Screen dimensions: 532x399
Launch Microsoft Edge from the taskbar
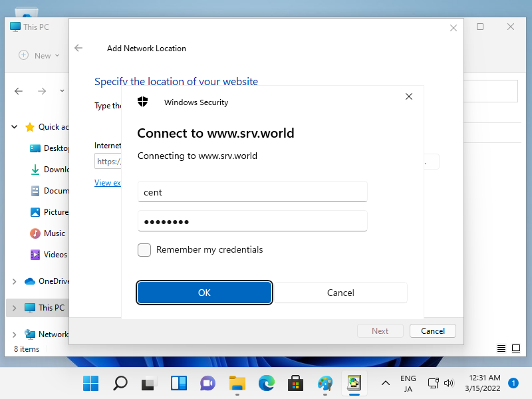tap(267, 383)
